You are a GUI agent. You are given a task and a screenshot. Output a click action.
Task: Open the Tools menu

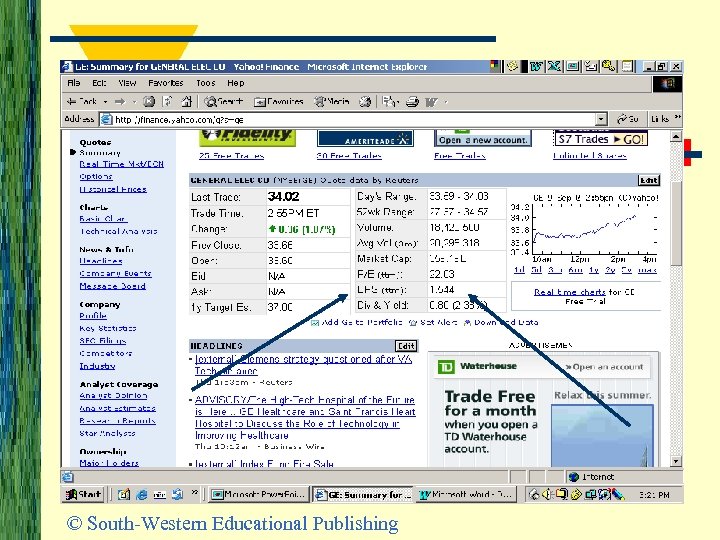point(205,83)
